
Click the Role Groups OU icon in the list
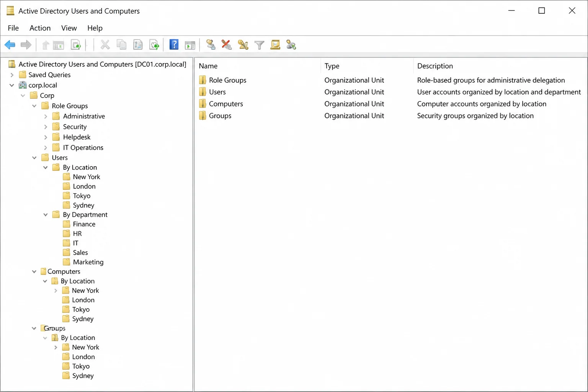coord(203,80)
